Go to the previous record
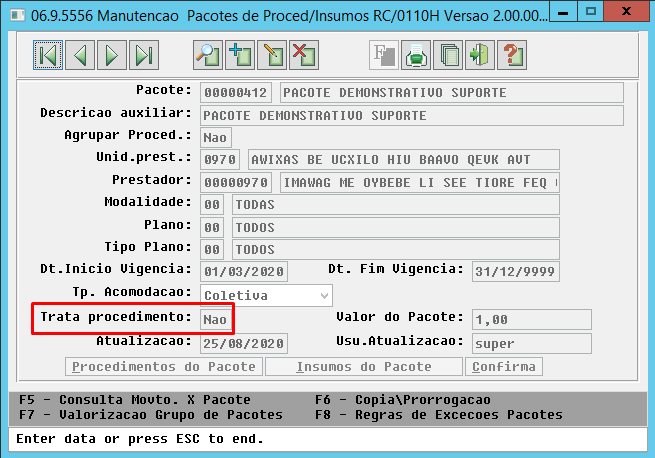The height and width of the screenshot is (458, 655). click(x=80, y=55)
